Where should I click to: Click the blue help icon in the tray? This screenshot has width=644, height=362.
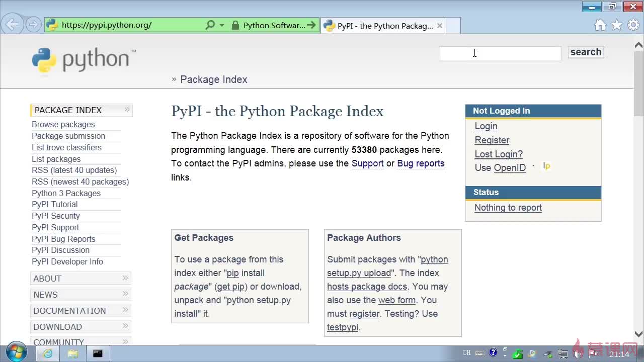tap(493, 352)
